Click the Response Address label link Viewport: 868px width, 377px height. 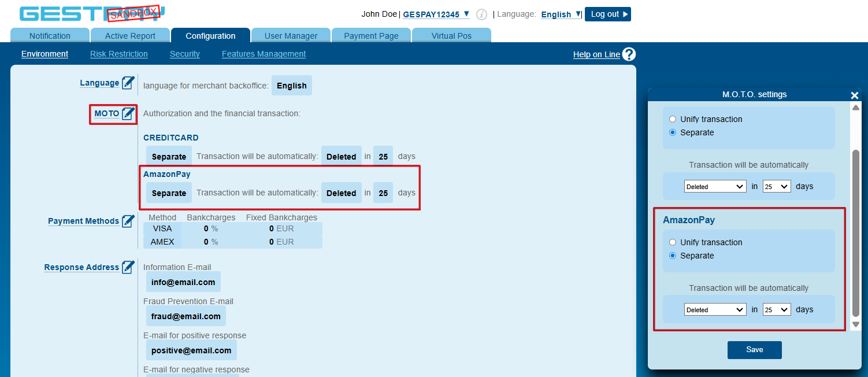(81, 267)
